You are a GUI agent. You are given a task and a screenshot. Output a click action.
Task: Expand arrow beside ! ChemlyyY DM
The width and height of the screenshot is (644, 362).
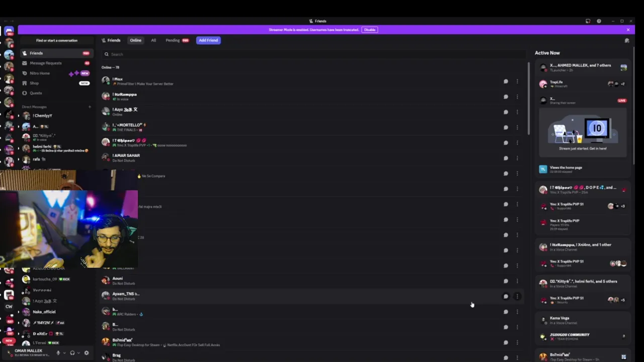pyautogui.click(x=19, y=116)
